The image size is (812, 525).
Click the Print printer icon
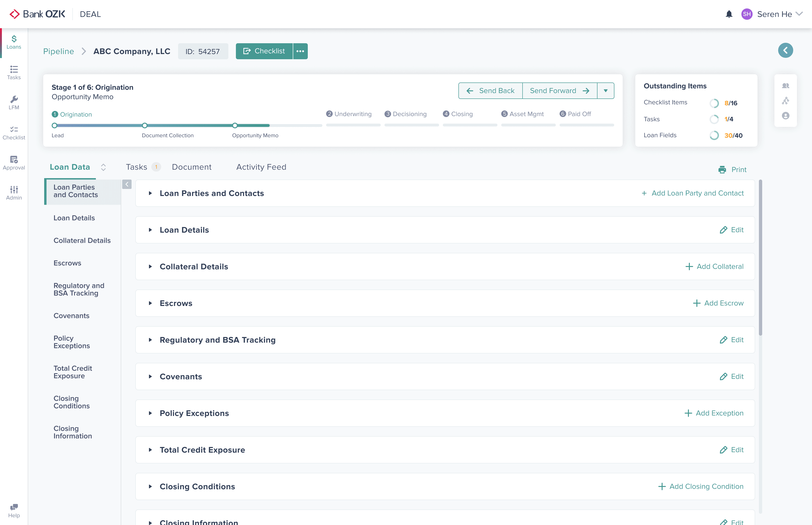pyautogui.click(x=722, y=169)
